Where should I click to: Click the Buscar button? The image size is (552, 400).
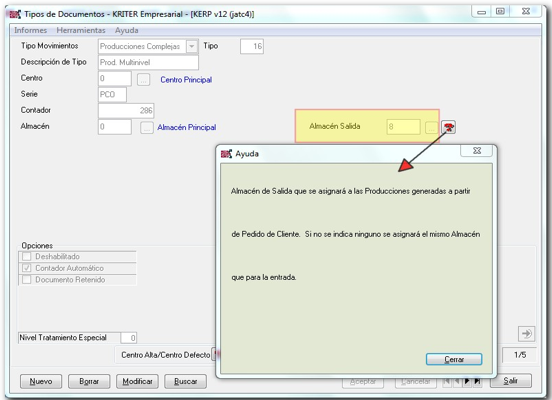[x=186, y=381]
